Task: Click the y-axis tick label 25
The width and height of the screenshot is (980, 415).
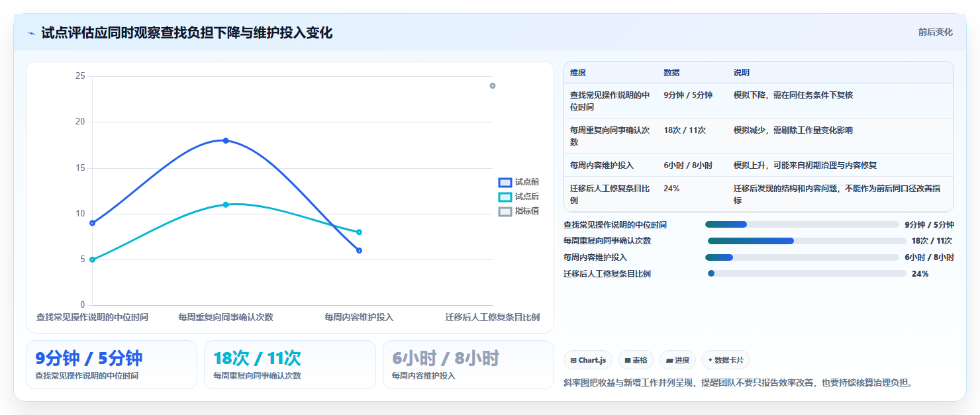Action: coord(80,76)
